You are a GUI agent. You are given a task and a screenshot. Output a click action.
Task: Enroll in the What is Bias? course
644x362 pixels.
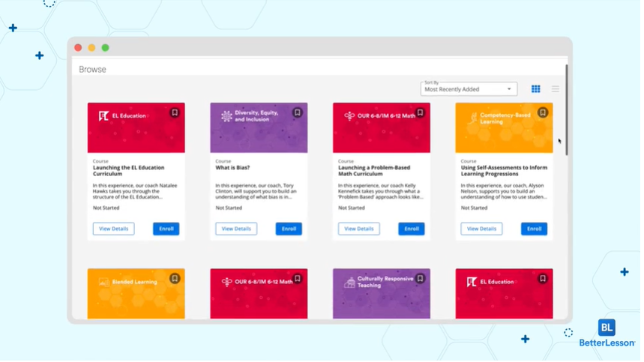point(290,230)
